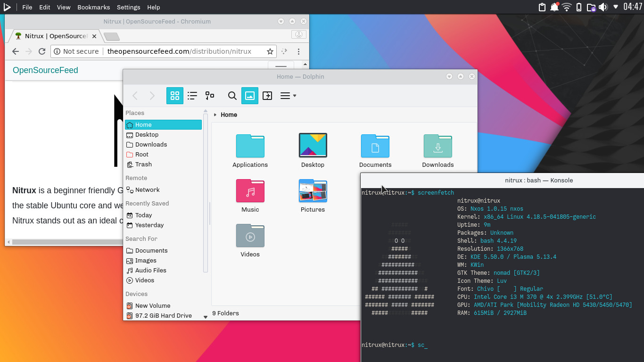Switch Dolphin to details list view

tap(192, 95)
